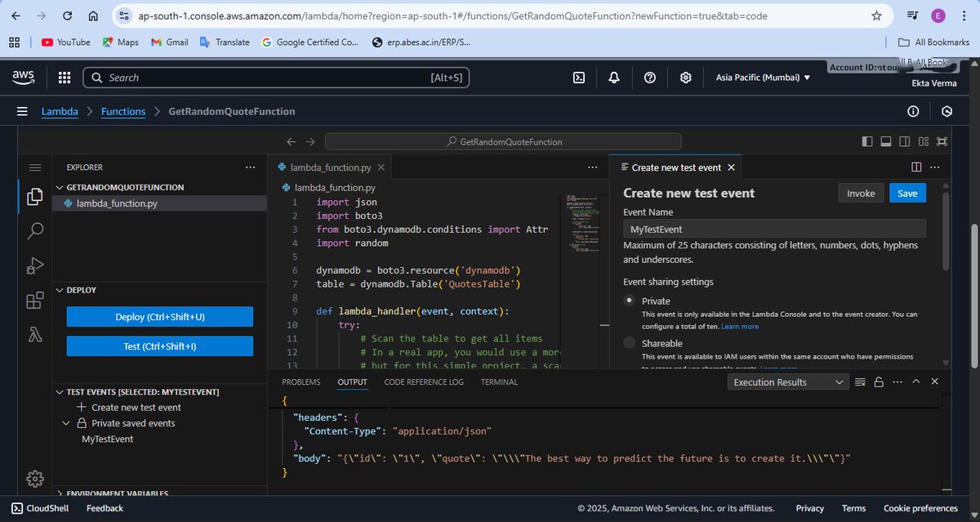
Task: Open the Run and Debug view
Action: (x=35, y=265)
